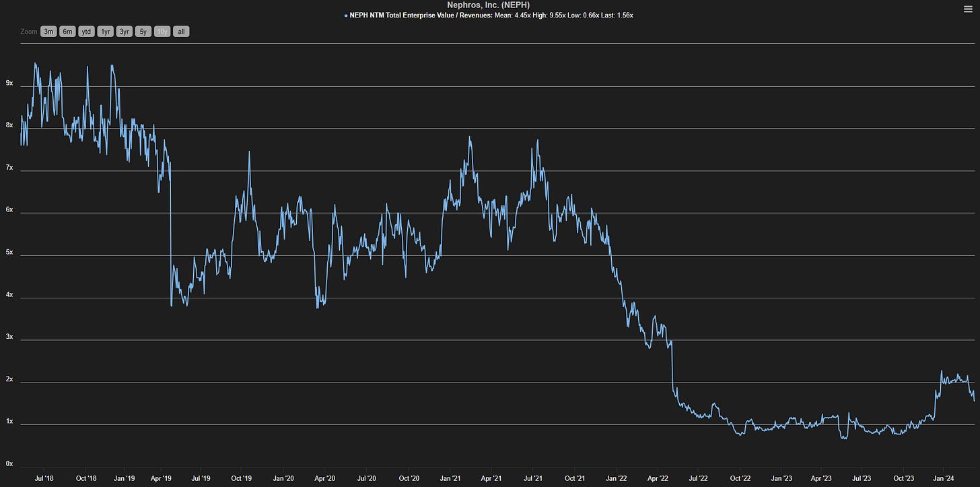Click the 5x y-axis label
This screenshot has width=980, height=487.
click(9, 252)
